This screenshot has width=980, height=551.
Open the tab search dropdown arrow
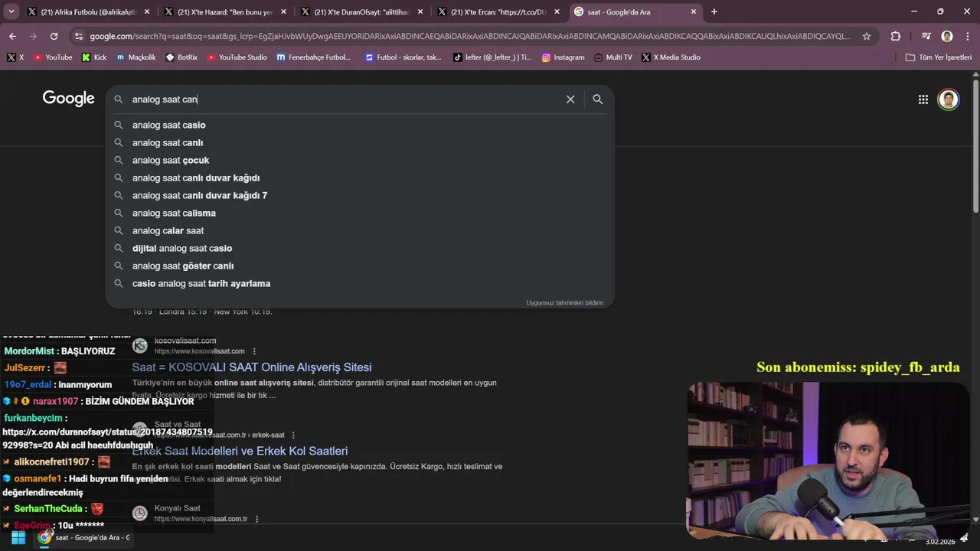pyautogui.click(x=11, y=11)
